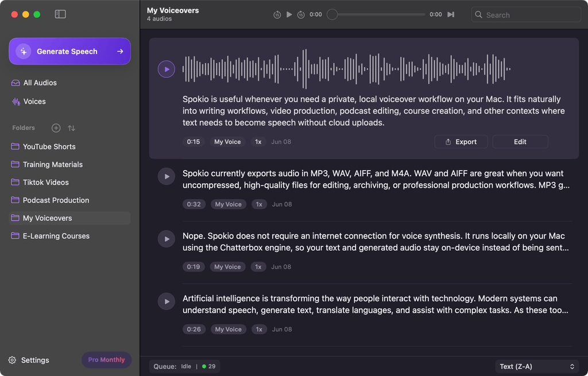Click the Generate Speech button
This screenshot has height=376, width=588.
pos(69,51)
